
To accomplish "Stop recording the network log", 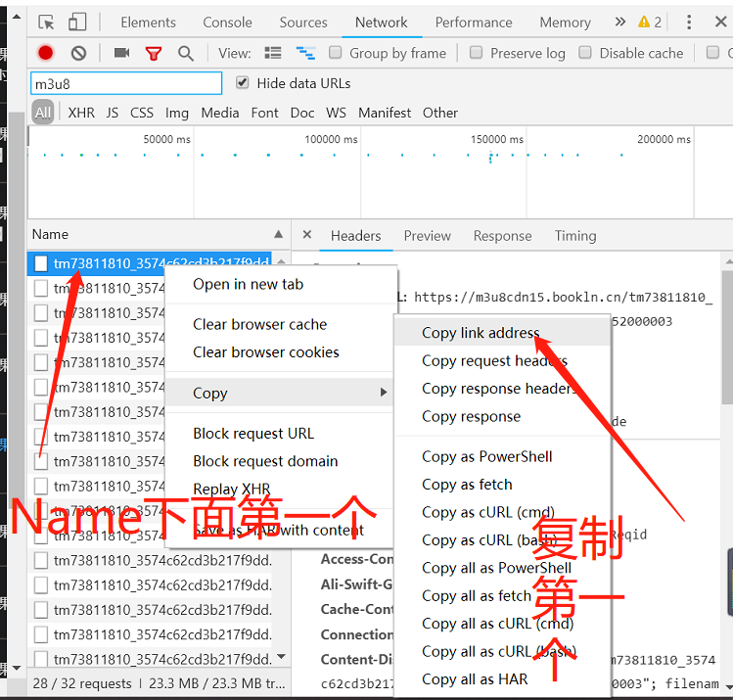I will 45,53.
